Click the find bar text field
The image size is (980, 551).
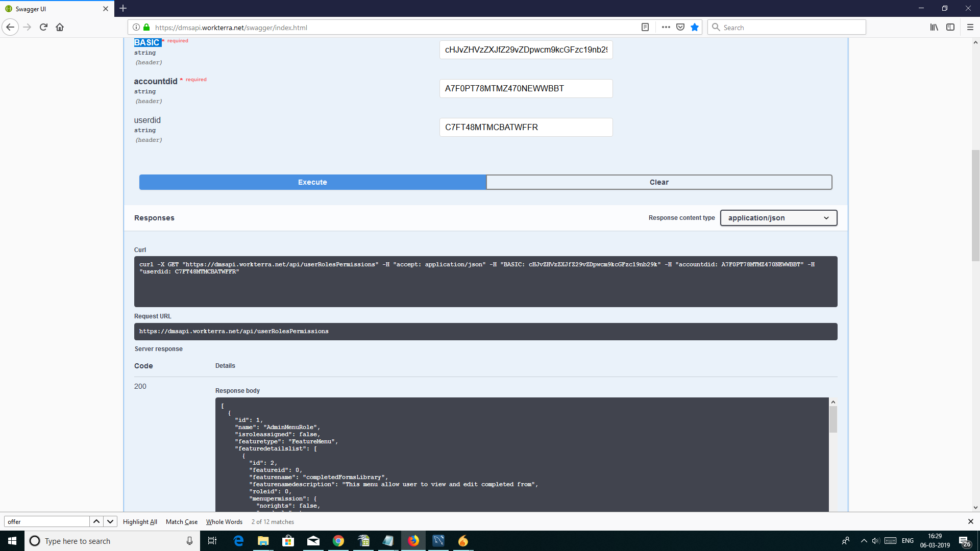click(47, 521)
